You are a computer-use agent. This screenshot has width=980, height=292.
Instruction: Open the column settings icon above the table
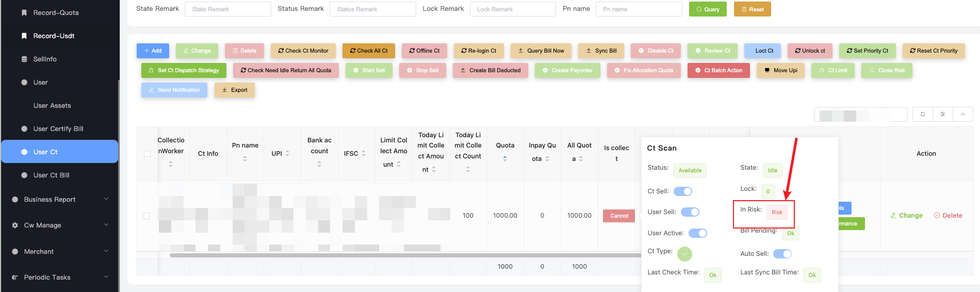942,114
